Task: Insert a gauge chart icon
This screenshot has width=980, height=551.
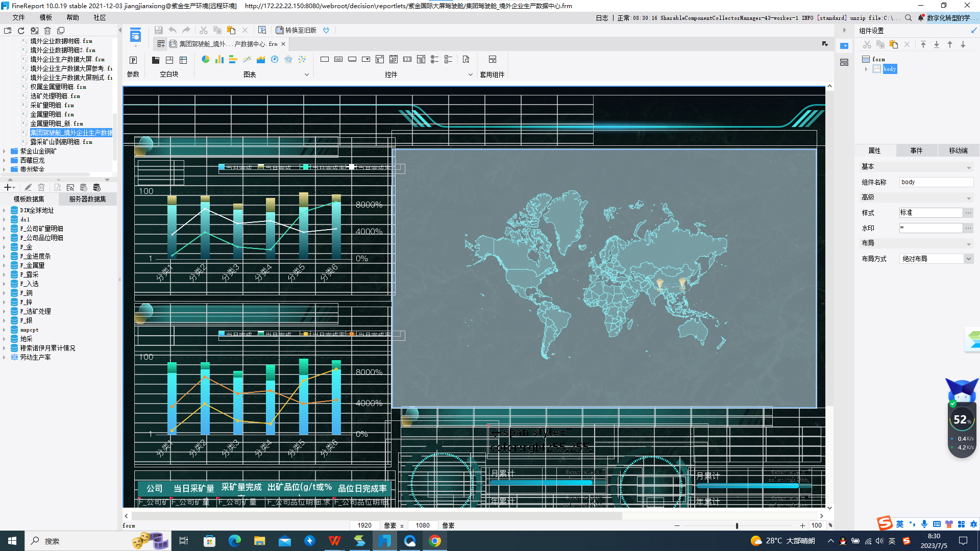Action: [x=275, y=59]
